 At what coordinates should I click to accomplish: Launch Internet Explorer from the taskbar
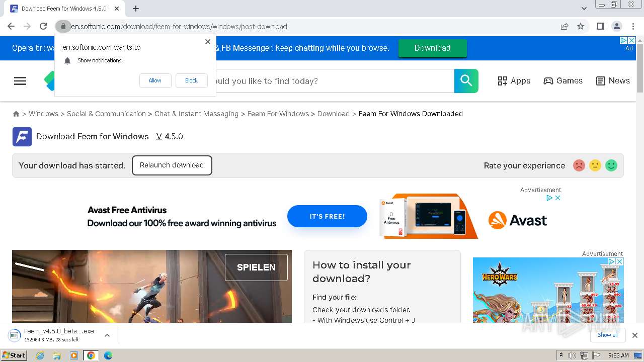(40, 355)
